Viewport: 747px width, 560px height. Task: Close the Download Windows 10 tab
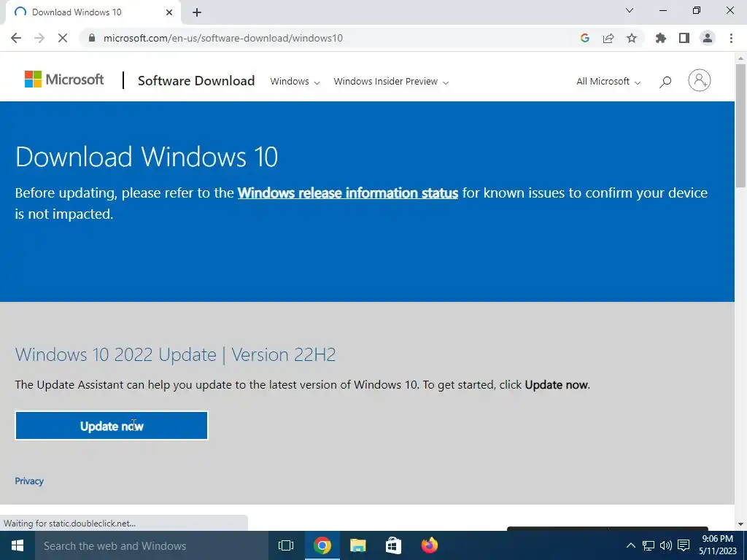pos(169,12)
